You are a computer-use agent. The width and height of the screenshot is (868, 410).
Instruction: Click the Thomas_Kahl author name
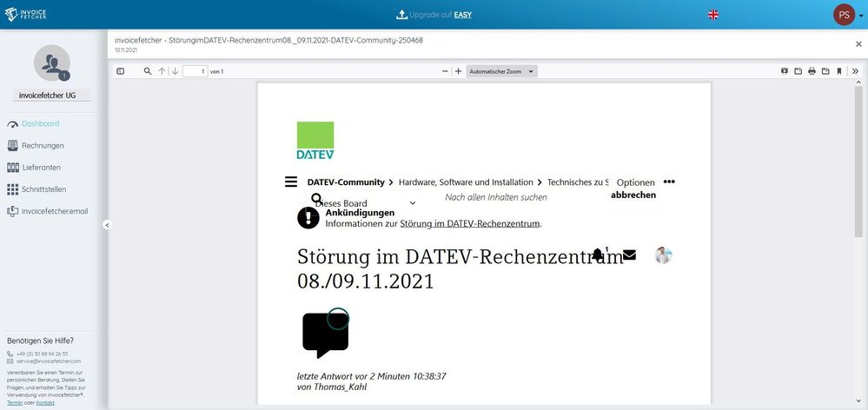pyautogui.click(x=340, y=387)
